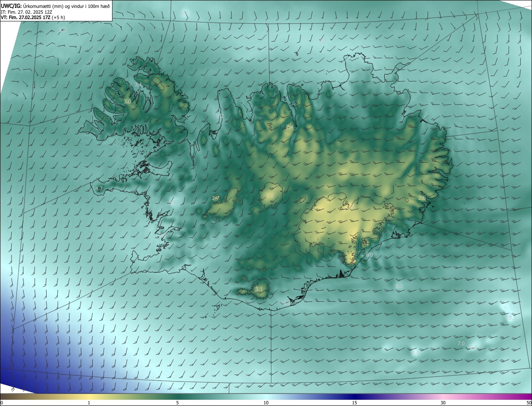
Task: Click the 7.4 value on the map
Action: point(138,85)
